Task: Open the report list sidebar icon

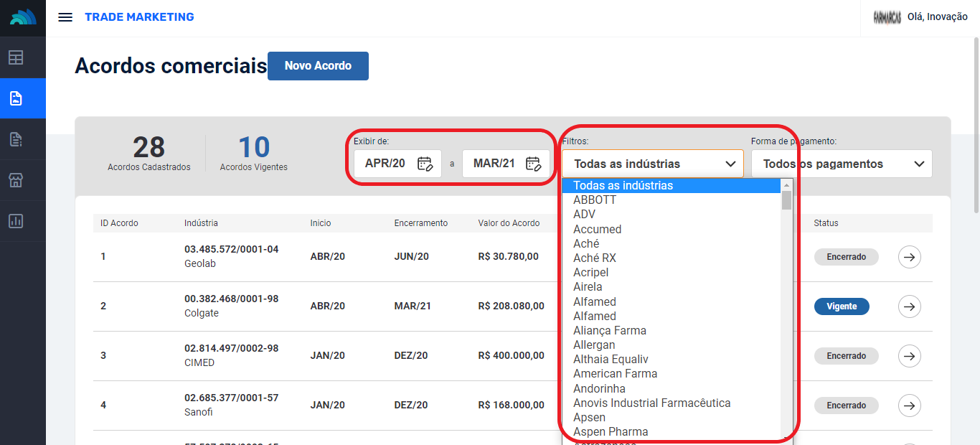Action: pos(16,139)
